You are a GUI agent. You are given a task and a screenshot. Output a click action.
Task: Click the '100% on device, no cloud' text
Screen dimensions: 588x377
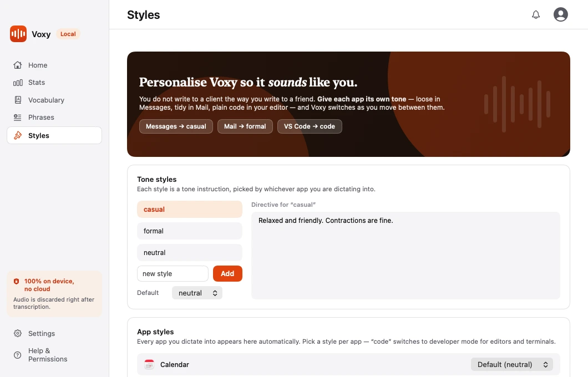49,285
